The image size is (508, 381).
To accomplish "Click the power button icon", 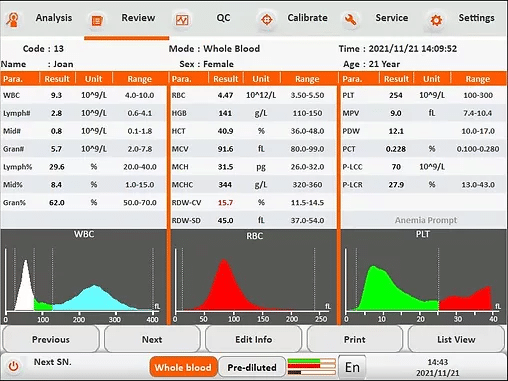I will point(13,366).
